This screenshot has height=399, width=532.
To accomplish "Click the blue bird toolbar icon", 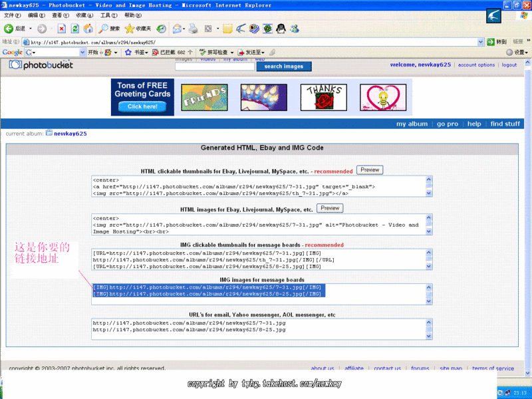I will pos(241,29).
